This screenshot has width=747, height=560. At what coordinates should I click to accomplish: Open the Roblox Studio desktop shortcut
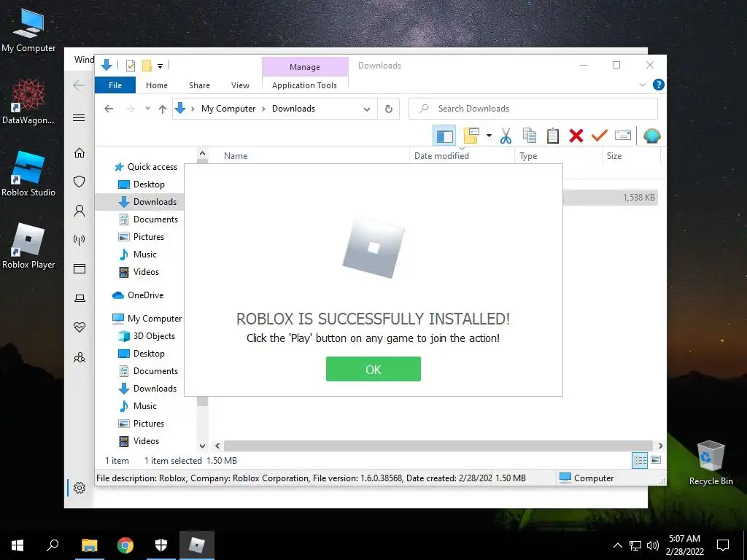(28, 174)
